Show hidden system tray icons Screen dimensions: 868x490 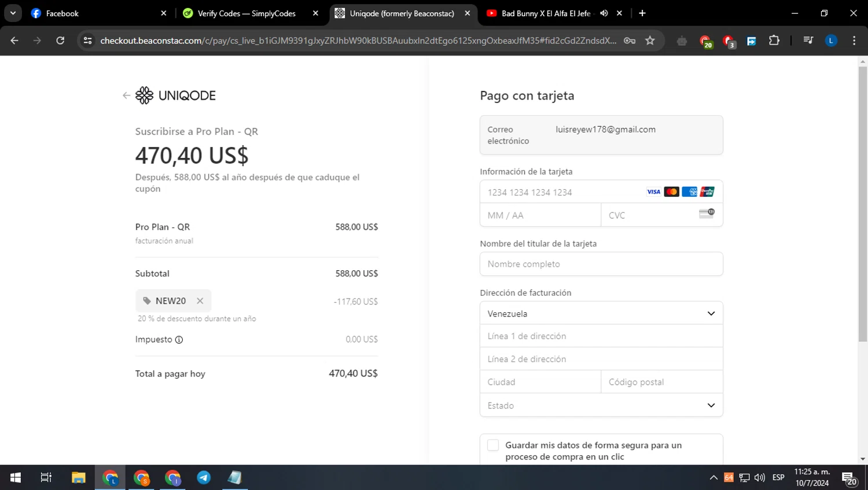point(713,477)
